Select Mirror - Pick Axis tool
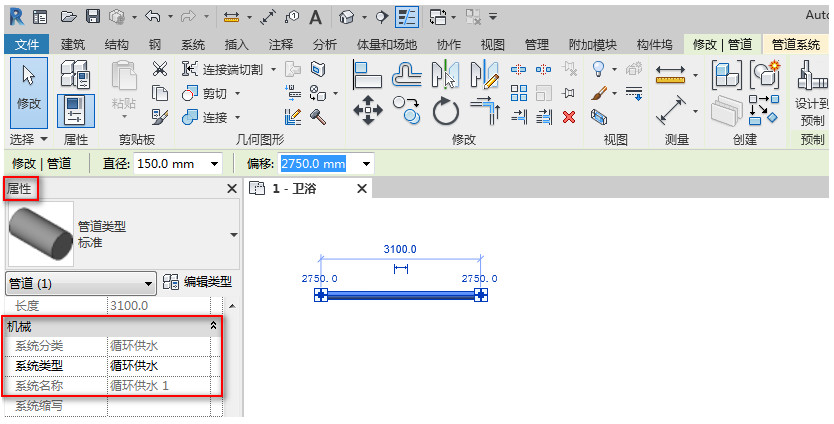 pyautogui.click(x=446, y=74)
